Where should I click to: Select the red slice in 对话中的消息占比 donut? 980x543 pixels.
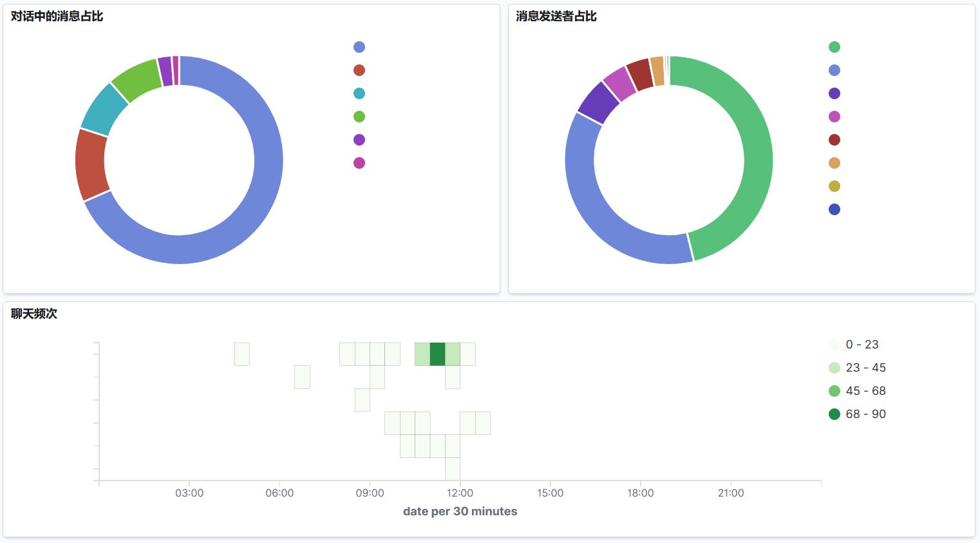click(90, 165)
